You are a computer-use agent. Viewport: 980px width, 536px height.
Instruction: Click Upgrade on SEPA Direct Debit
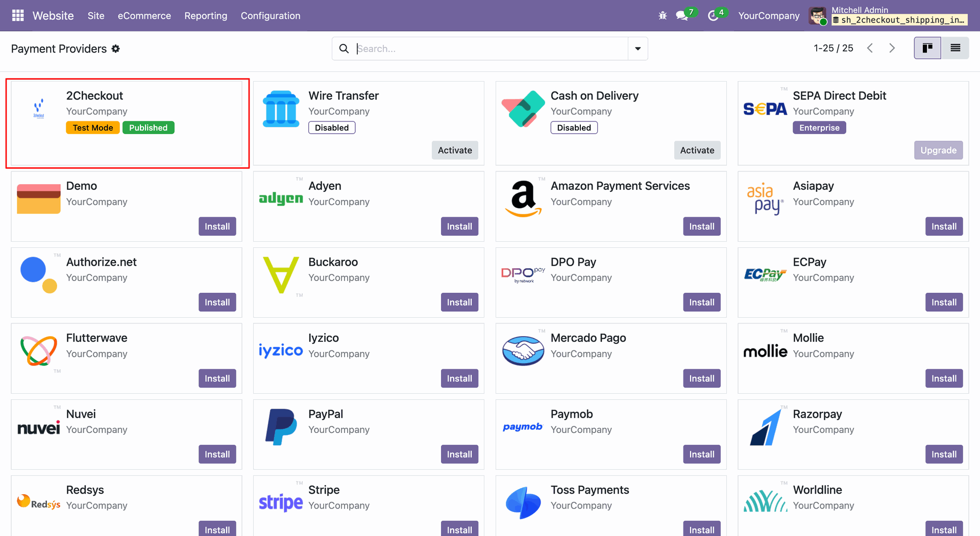click(939, 150)
